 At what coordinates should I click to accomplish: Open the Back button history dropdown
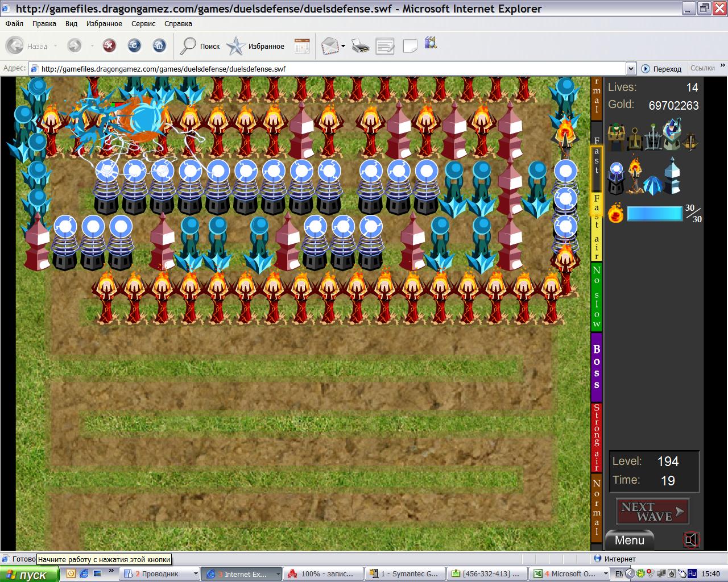(55, 46)
